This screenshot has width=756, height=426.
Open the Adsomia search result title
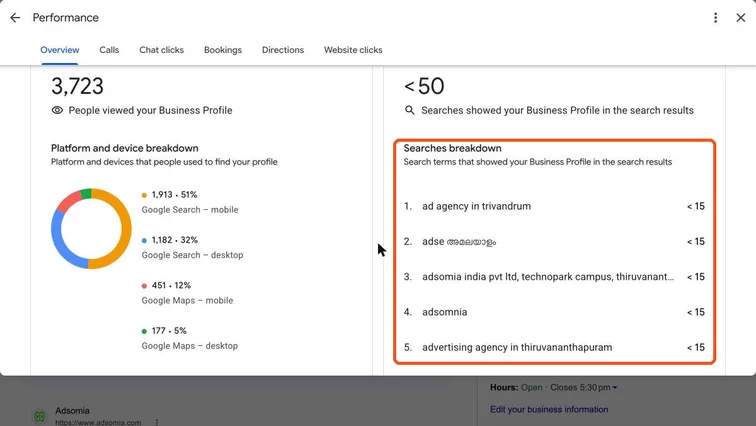pyautogui.click(x=72, y=411)
